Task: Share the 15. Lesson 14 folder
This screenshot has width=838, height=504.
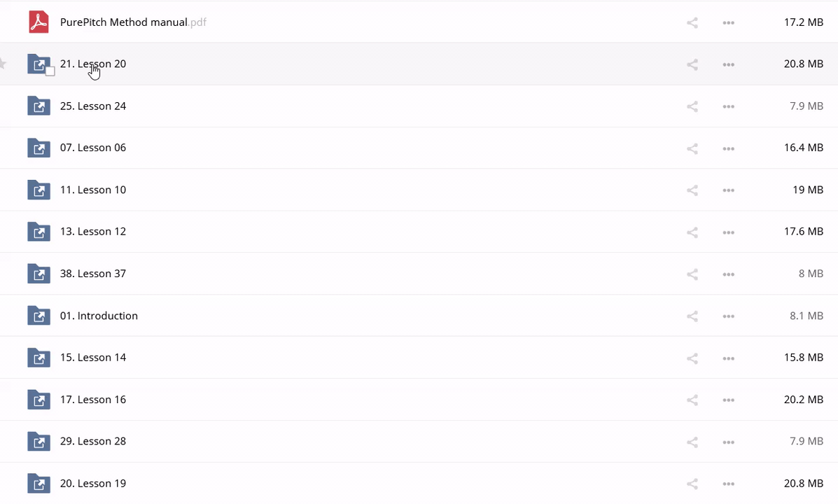Action: coord(692,358)
